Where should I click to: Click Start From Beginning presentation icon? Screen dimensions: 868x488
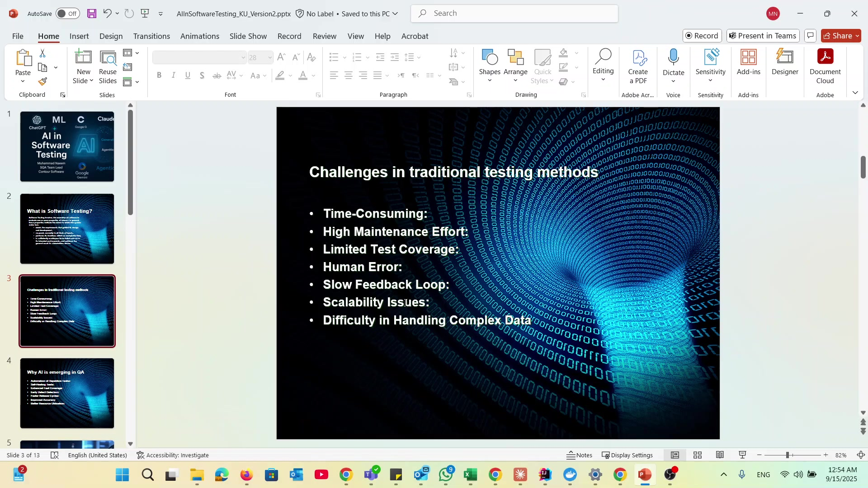tap(145, 14)
